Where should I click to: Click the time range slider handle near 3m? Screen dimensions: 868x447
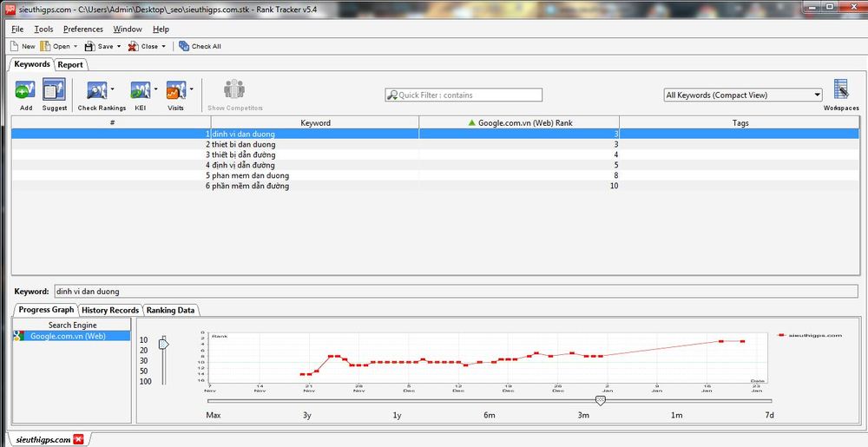point(600,400)
